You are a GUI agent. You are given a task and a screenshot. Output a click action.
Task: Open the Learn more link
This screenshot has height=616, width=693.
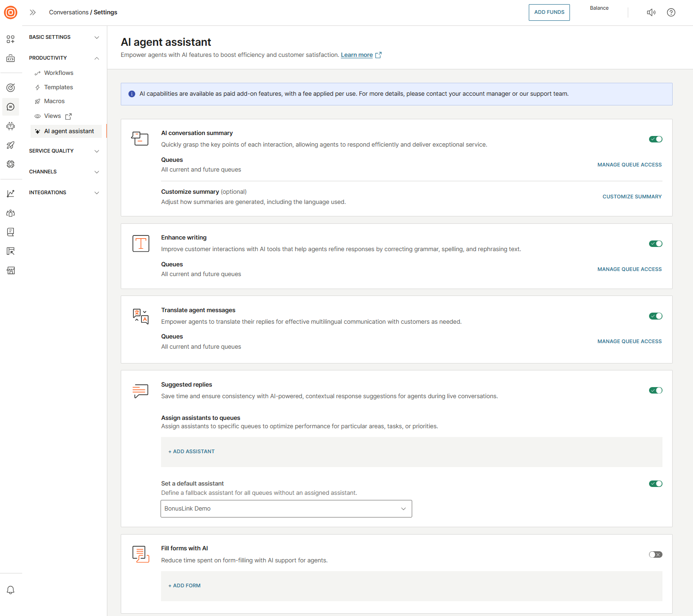point(357,55)
